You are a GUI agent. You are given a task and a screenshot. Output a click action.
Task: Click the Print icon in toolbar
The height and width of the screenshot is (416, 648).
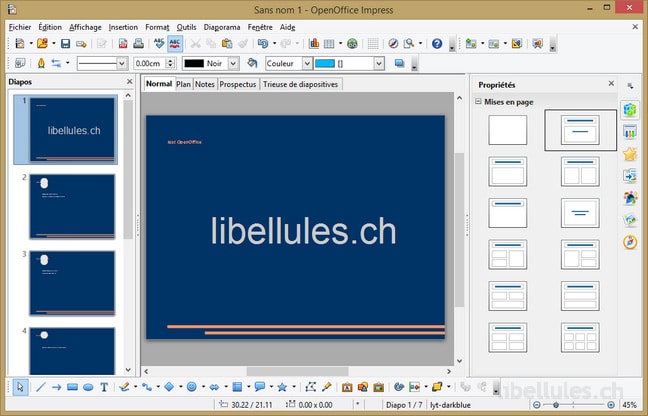click(x=138, y=43)
